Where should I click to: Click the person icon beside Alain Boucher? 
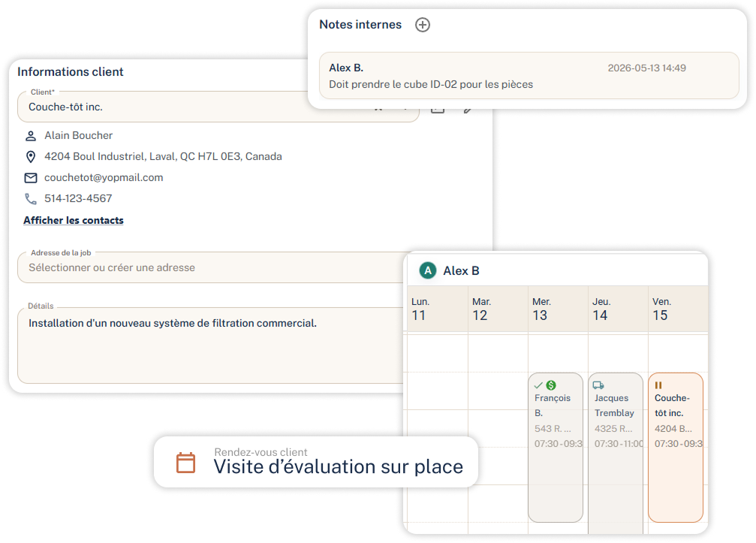30,136
